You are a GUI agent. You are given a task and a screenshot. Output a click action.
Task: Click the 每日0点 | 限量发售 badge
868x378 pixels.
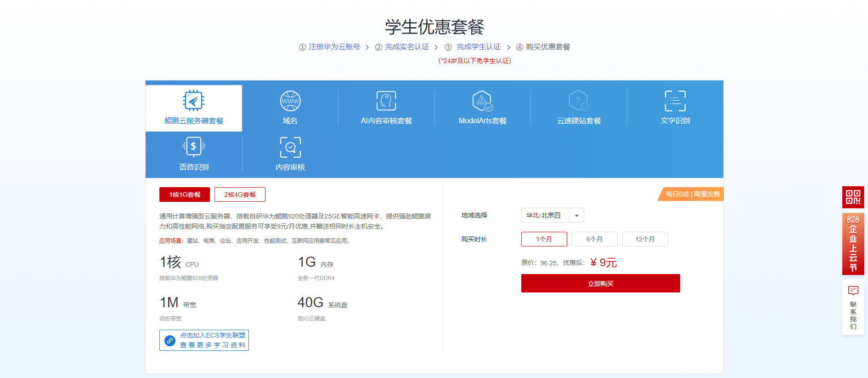pos(691,194)
